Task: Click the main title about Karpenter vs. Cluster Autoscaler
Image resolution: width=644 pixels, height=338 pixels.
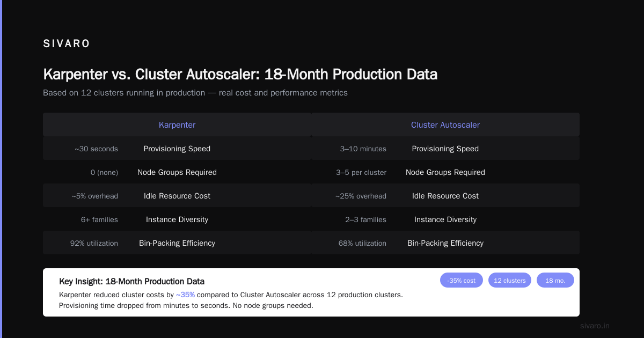Action: point(240,74)
